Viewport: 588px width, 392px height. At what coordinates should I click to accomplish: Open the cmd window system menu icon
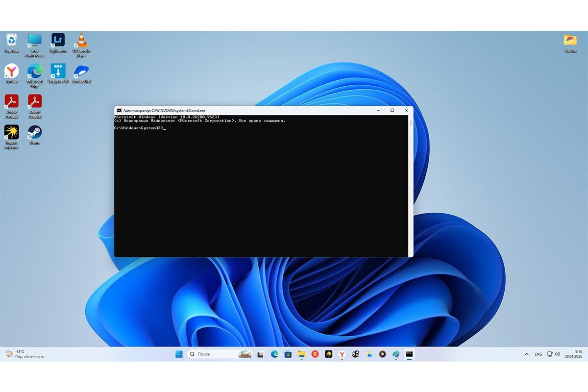pos(119,110)
